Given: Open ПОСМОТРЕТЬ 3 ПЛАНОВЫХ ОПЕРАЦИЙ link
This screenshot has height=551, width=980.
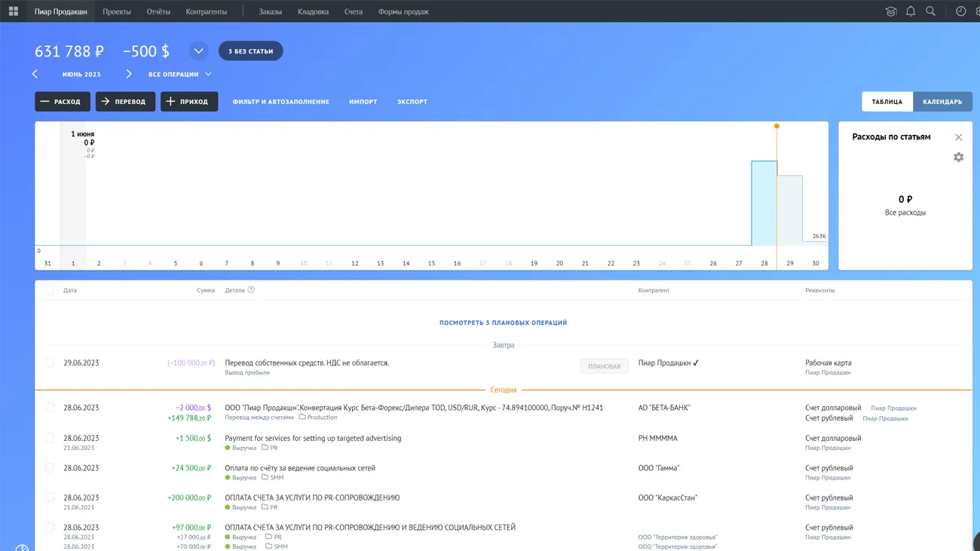Looking at the screenshot, I should click(x=503, y=323).
